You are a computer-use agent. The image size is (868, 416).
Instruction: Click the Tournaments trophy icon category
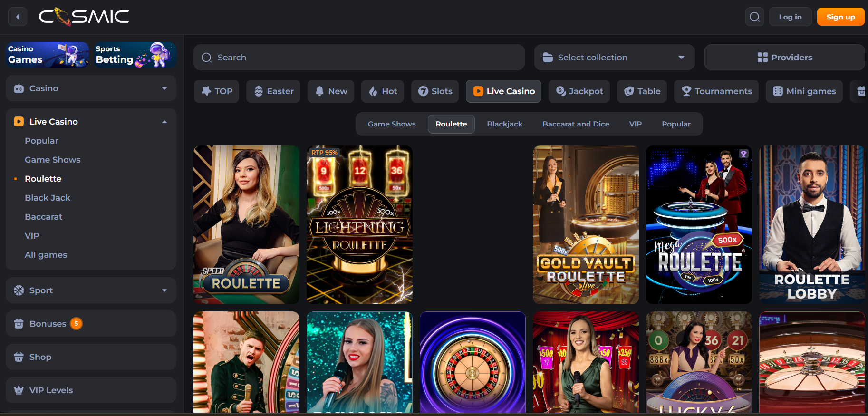tap(686, 91)
